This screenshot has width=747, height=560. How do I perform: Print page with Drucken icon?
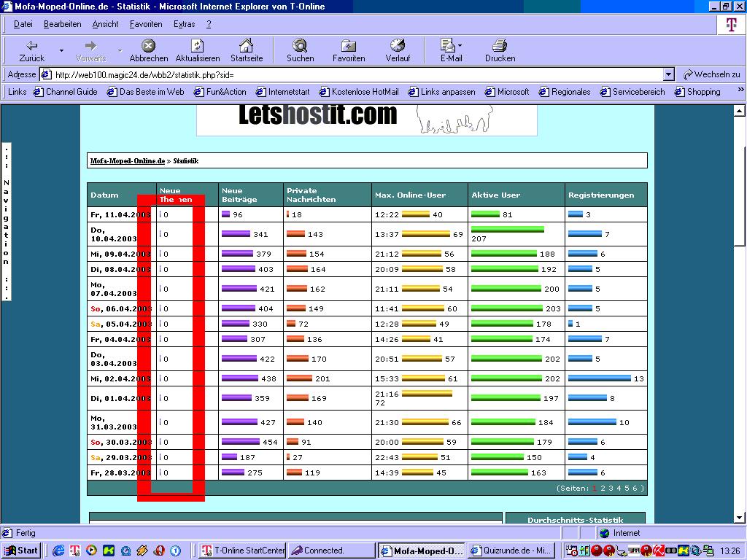pos(500,46)
